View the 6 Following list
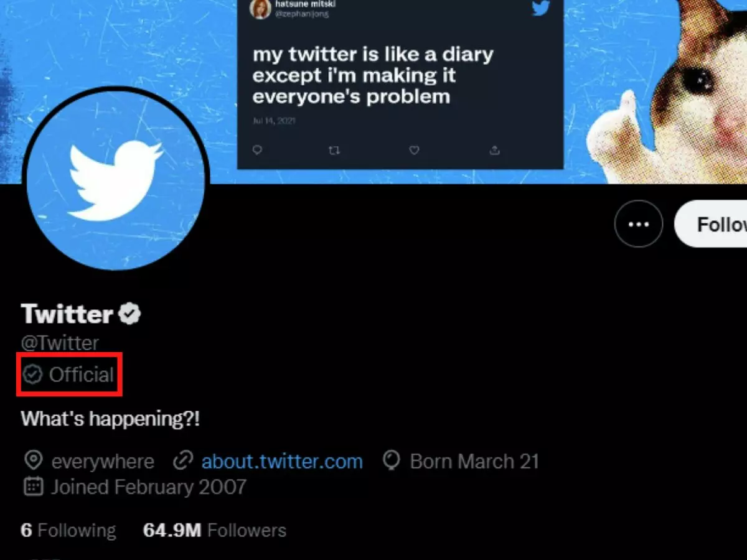Screen dimensions: 747x560 click(x=68, y=530)
